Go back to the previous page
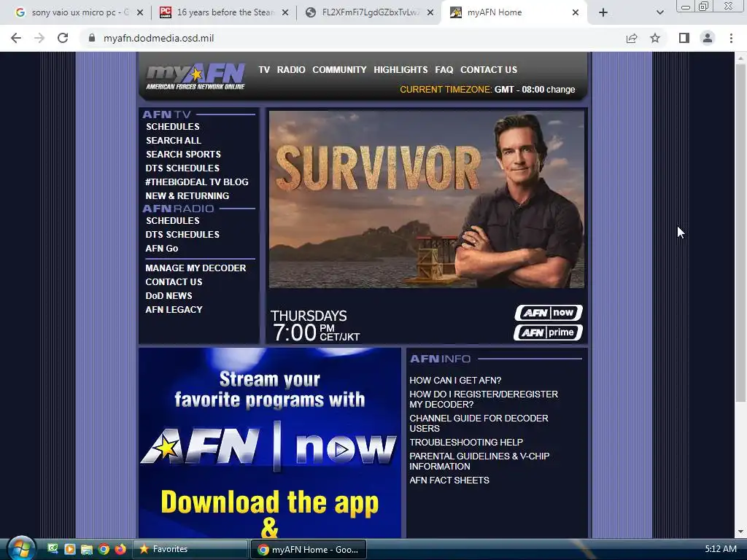747x560 pixels. tap(16, 38)
